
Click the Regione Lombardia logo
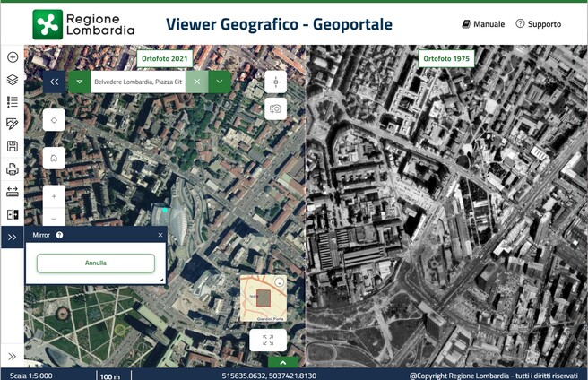(x=83, y=24)
